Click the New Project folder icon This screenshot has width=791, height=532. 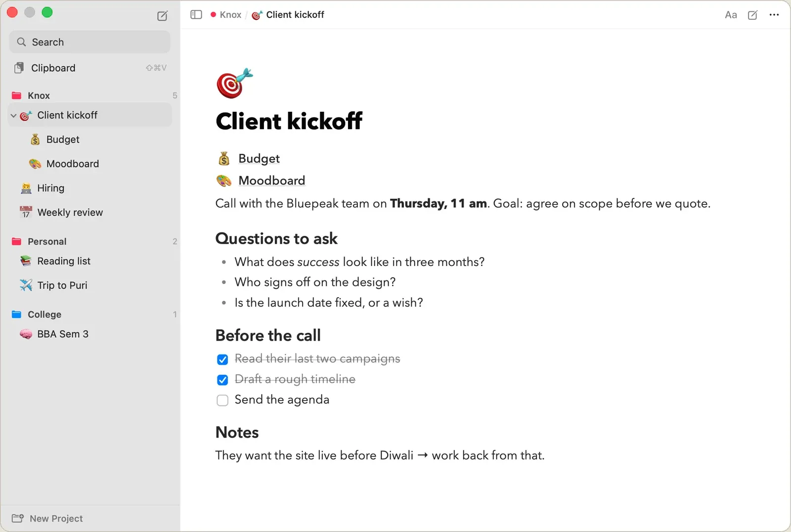point(18,518)
